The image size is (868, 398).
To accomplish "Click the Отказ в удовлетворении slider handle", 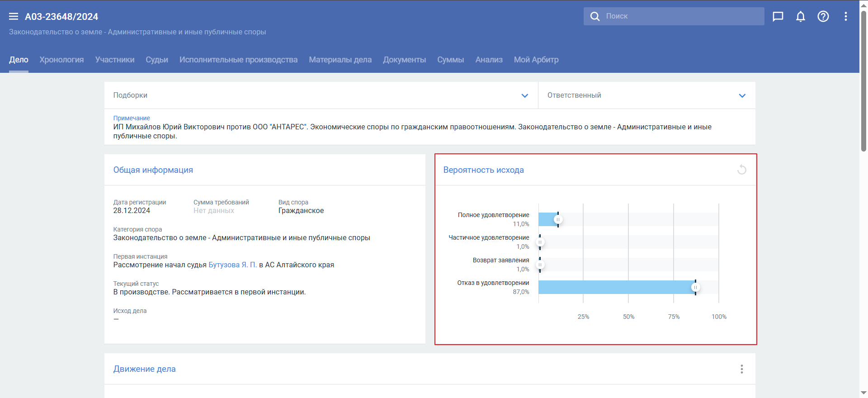I will [x=695, y=288].
